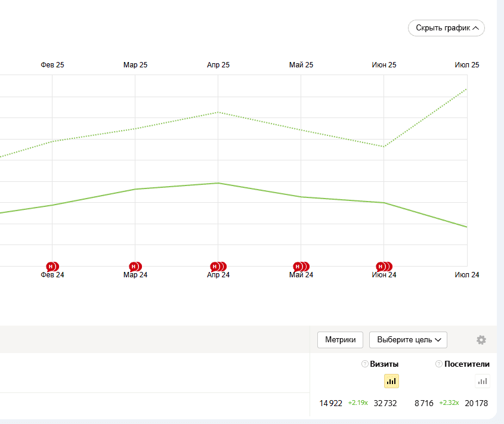Viewport: 504px width, 424px height.
Task: Click dotted line endpoint at Июл 25
Action: click(466, 89)
